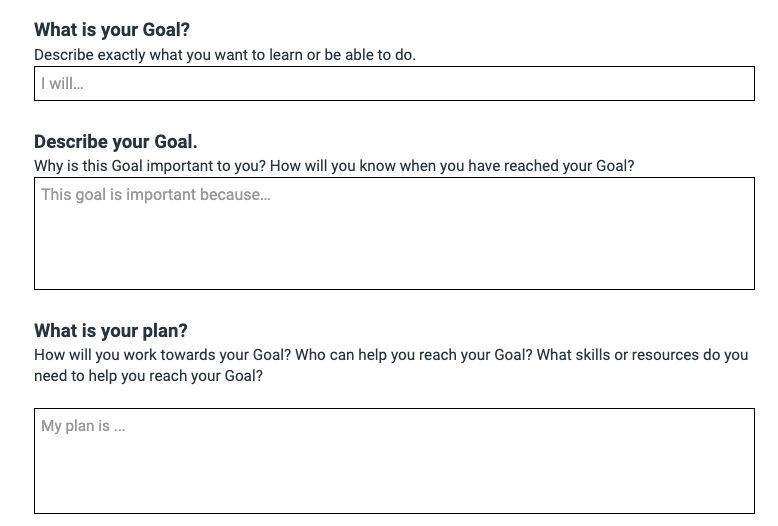Click the 'My plan is ...' placeholder text
Viewport: 778px width, 526px height.
point(83,426)
